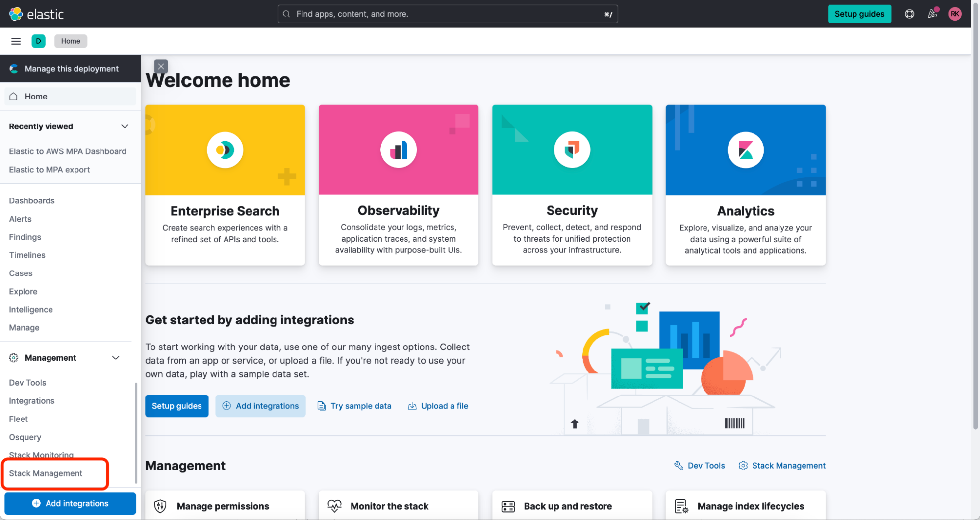Click the Enterprise Search logo icon

click(x=225, y=149)
